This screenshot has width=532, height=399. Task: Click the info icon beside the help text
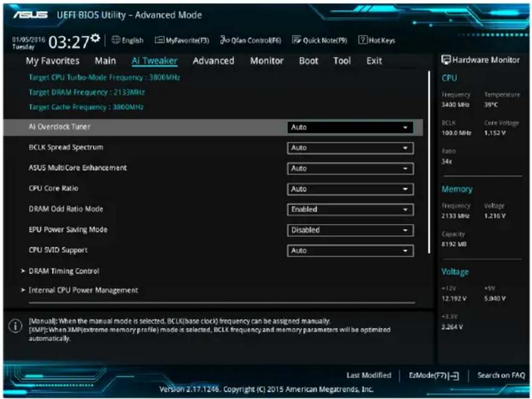(x=15, y=326)
